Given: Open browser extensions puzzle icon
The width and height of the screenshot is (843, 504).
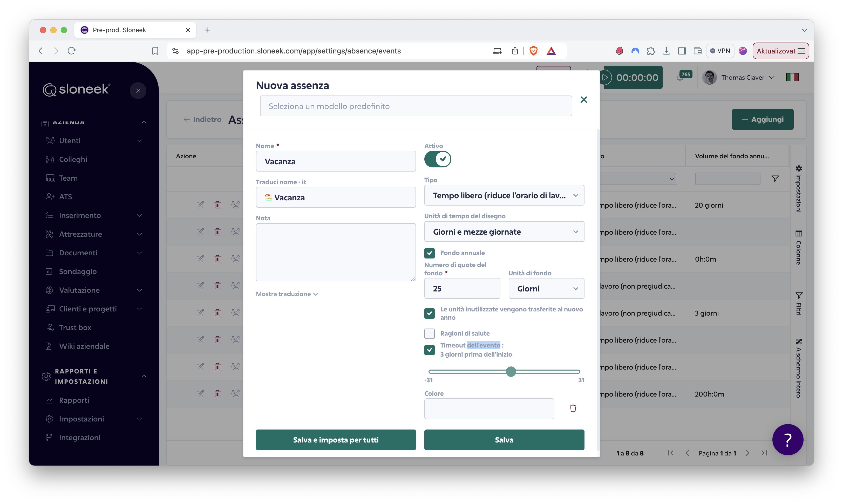Looking at the screenshot, I should click(x=651, y=51).
